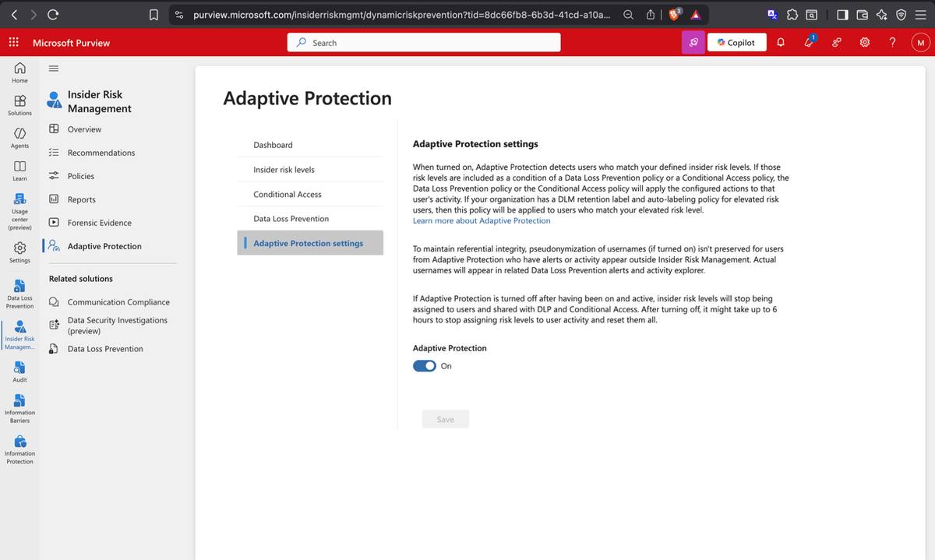Open the app launcher waffle grid
The width and height of the screenshot is (935, 560).
(x=14, y=42)
